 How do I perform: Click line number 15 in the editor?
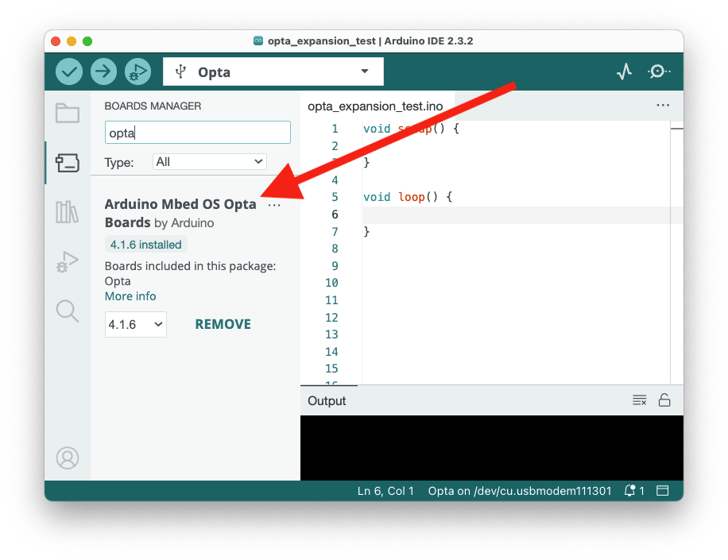click(331, 369)
